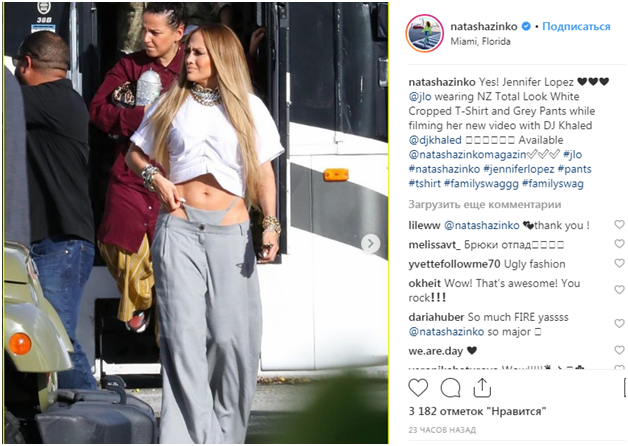
Task: Open the natashazinko profile picture
Action: [425, 33]
